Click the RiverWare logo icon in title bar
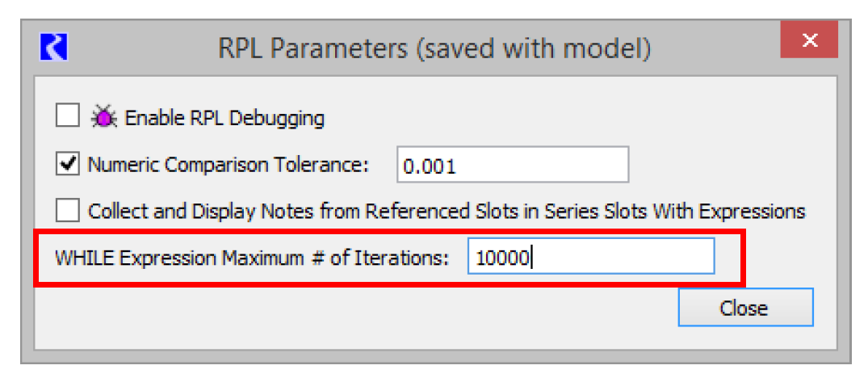This screenshot has width=868, height=378. pos(54,47)
